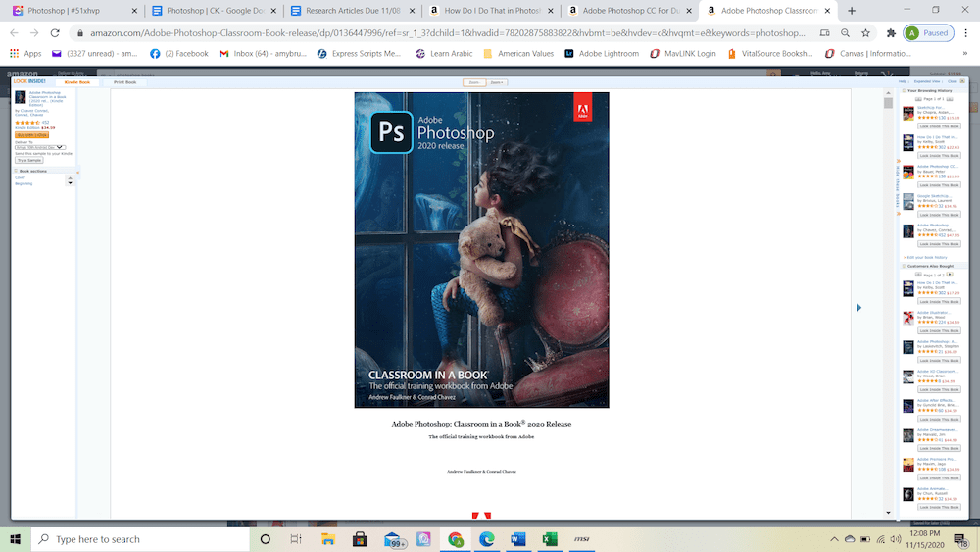
Task: Click Edit your book history link
Action: (x=926, y=258)
